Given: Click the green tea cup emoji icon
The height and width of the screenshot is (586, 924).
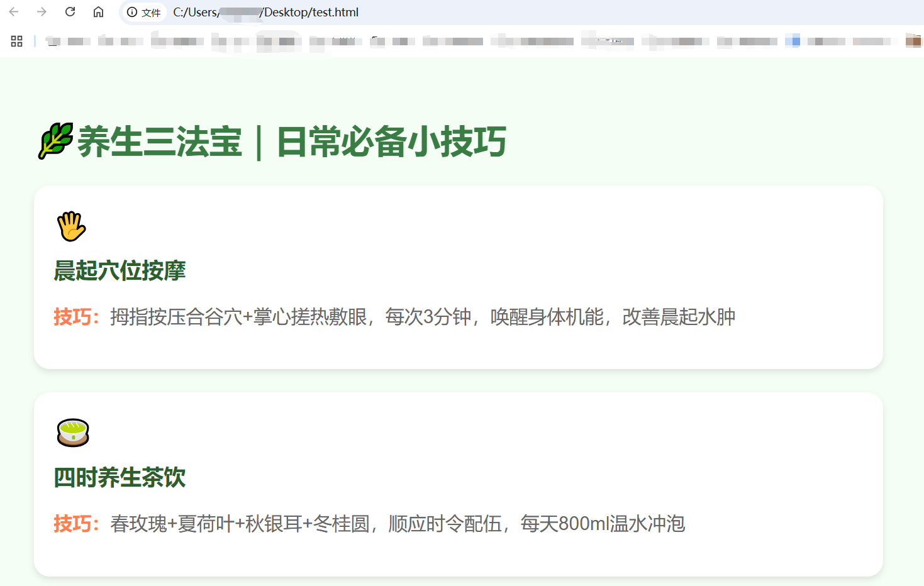Looking at the screenshot, I should click(73, 433).
